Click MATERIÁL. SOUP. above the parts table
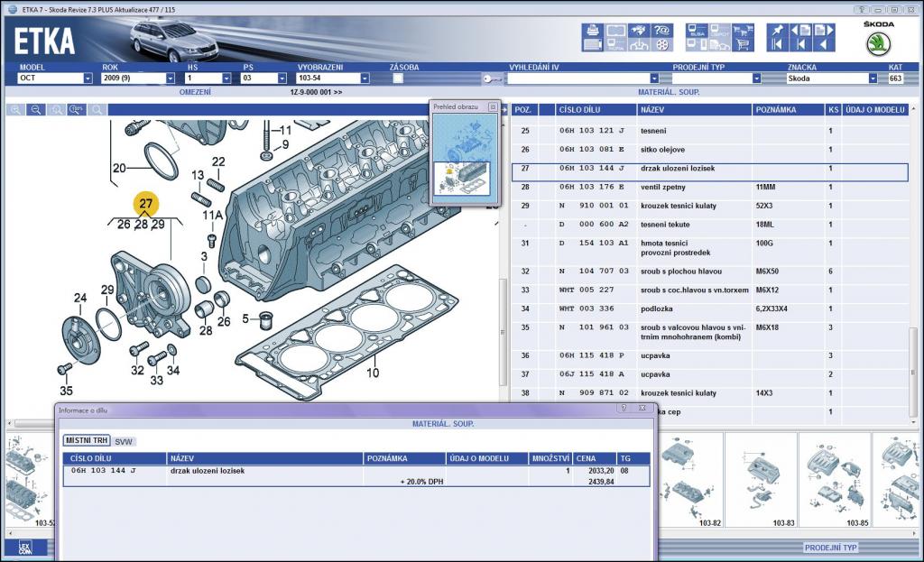The width and height of the screenshot is (924, 562). point(669,92)
